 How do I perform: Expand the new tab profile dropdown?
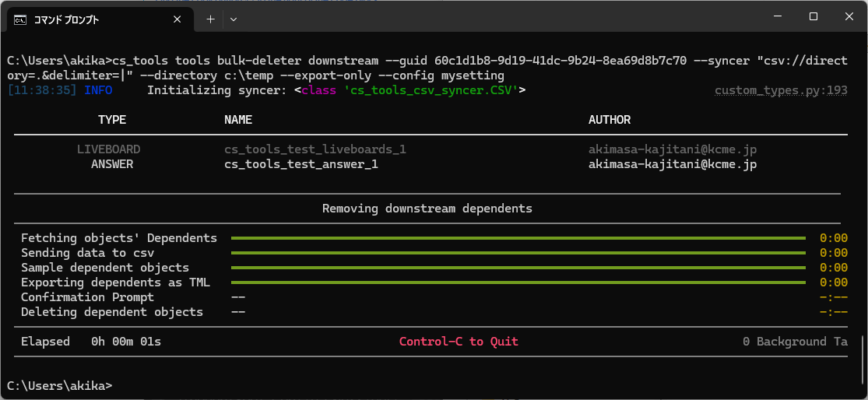234,19
